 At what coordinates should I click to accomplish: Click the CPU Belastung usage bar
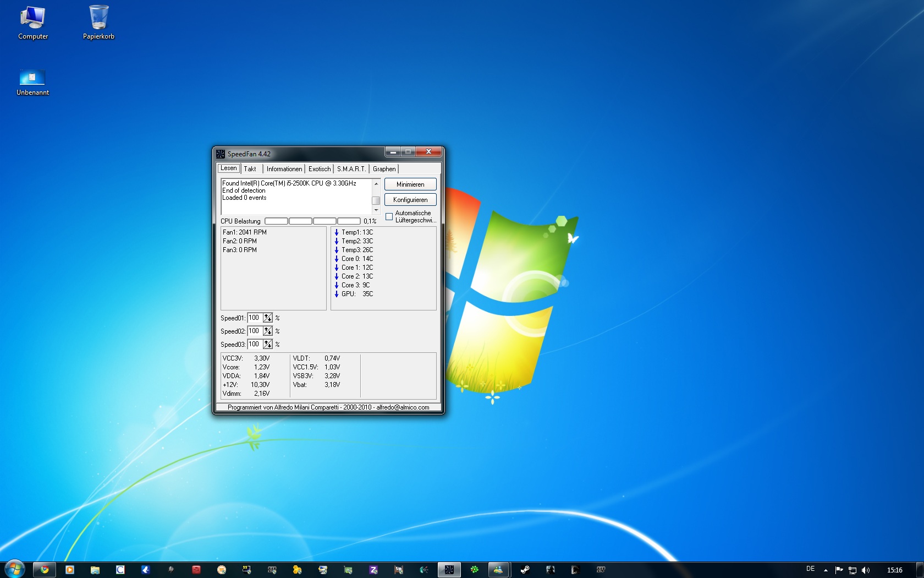coord(312,221)
